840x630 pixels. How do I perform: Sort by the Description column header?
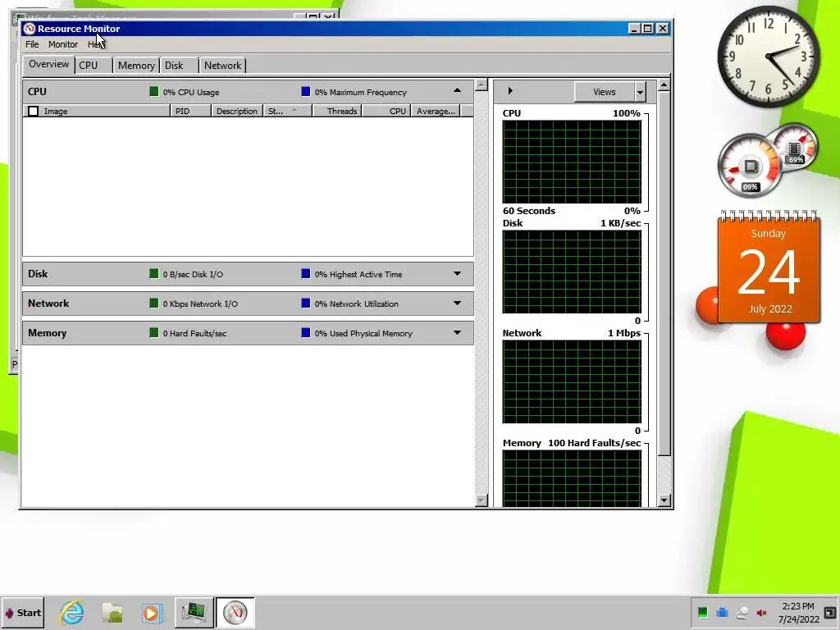point(237,111)
